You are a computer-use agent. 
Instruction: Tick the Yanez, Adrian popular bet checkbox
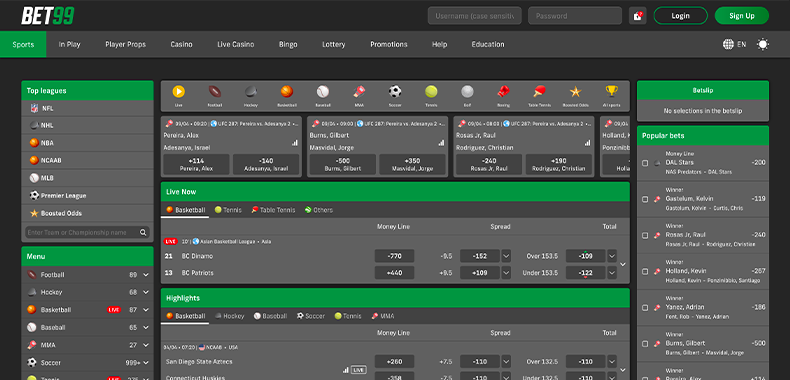(x=645, y=307)
